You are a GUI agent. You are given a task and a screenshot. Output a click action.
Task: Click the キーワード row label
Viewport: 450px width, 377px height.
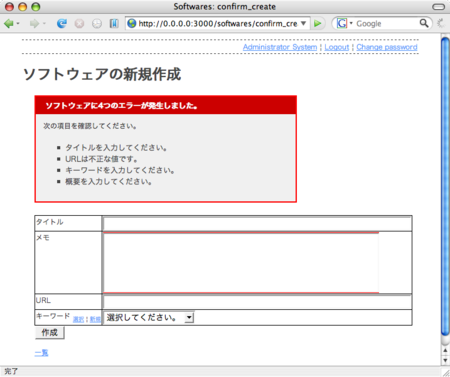[x=53, y=316]
